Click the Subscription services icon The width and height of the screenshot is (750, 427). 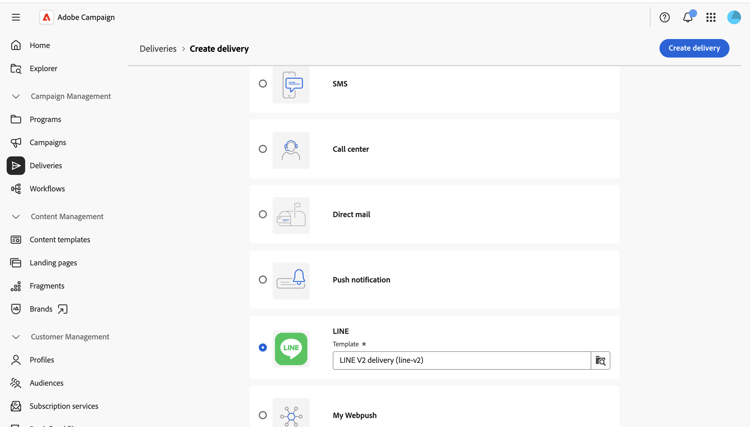(x=16, y=406)
